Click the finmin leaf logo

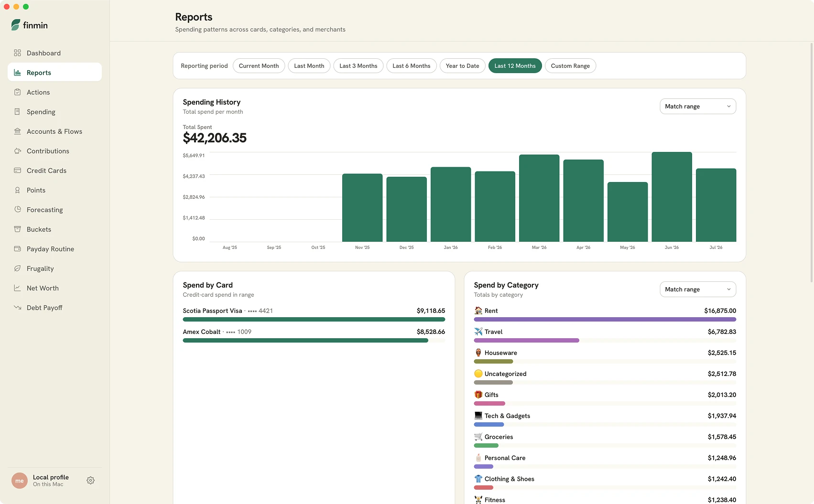coord(16,25)
